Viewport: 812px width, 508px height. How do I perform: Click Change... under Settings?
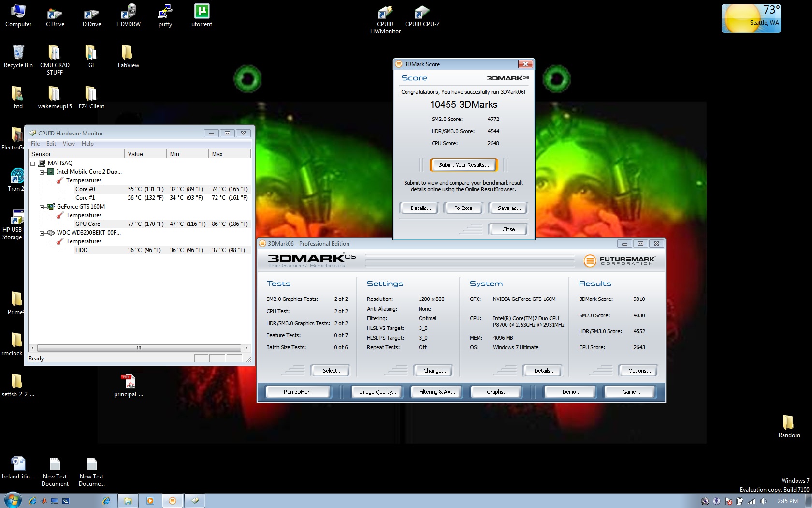pos(434,371)
